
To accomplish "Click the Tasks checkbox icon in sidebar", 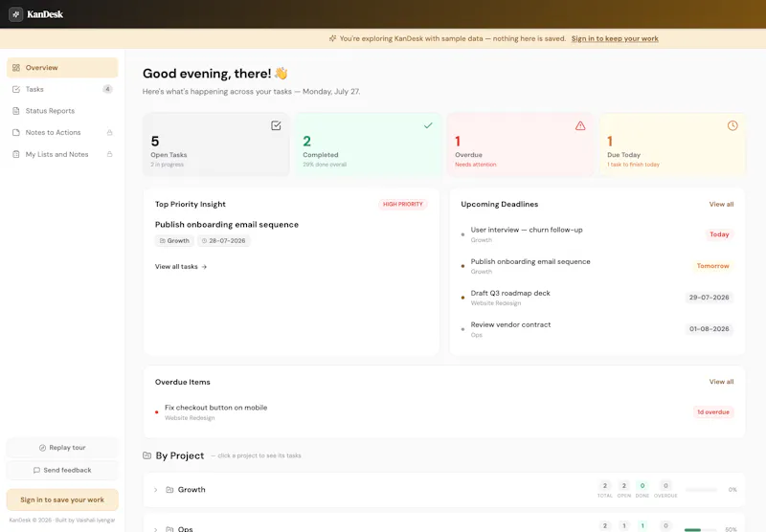I will (x=16, y=89).
